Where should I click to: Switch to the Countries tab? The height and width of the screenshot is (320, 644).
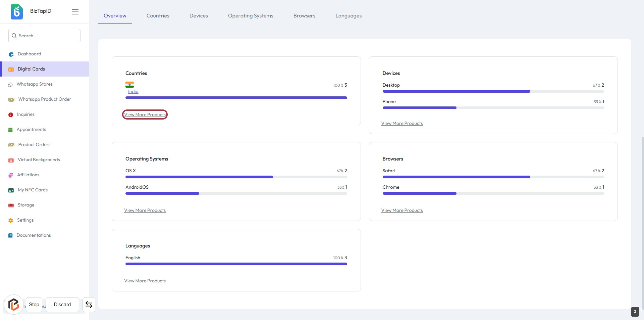pyautogui.click(x=158, y=16)
